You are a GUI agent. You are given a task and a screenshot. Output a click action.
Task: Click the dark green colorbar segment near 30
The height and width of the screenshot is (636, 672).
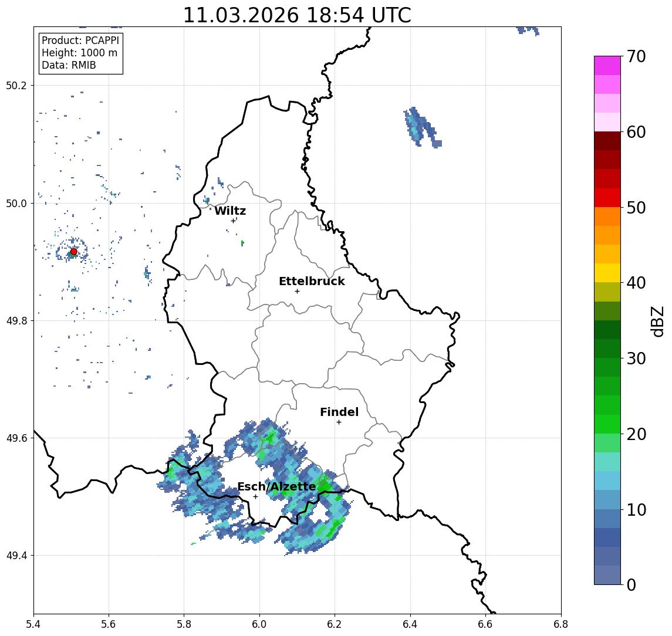coord(607,349)
